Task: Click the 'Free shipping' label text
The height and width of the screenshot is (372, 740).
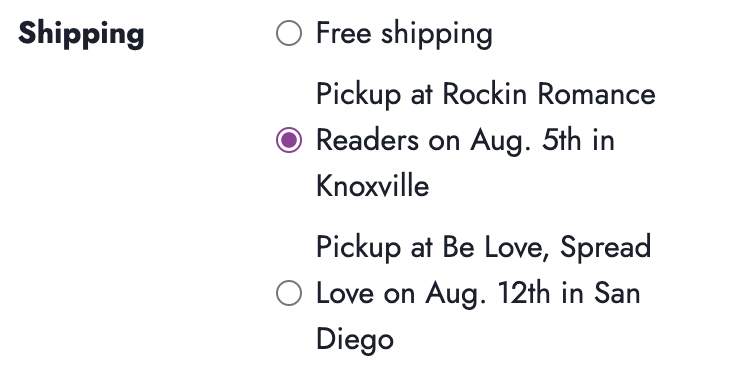Action: [404, 34]
